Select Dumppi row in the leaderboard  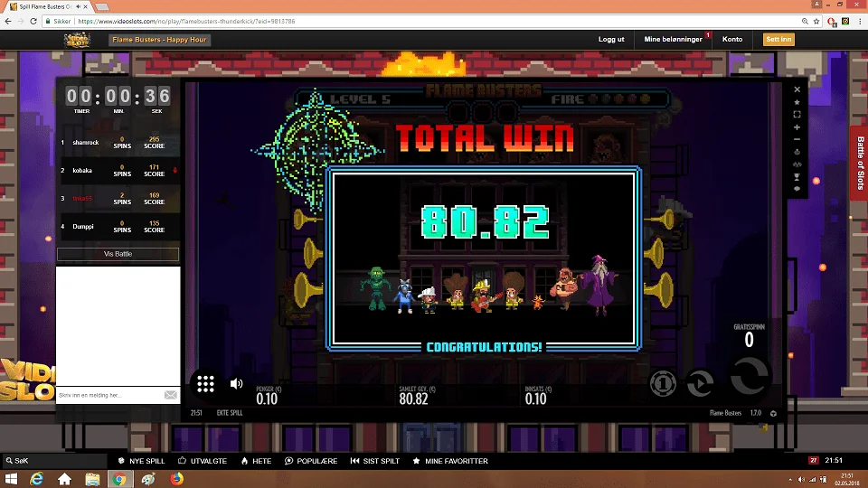(x=118, y=226)
